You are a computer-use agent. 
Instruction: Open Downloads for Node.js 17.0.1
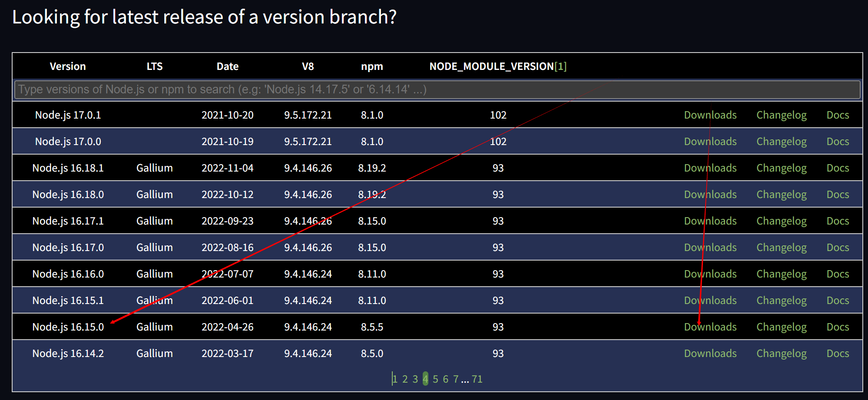click(x=710, y=115)
